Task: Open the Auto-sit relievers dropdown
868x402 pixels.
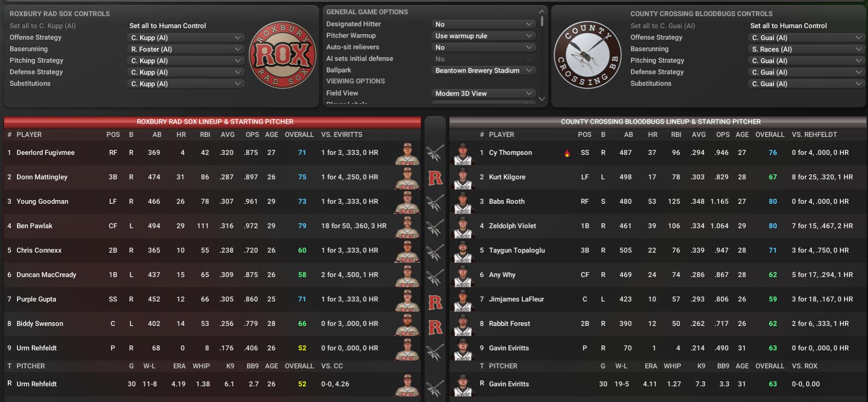Action: coord(484,47)
